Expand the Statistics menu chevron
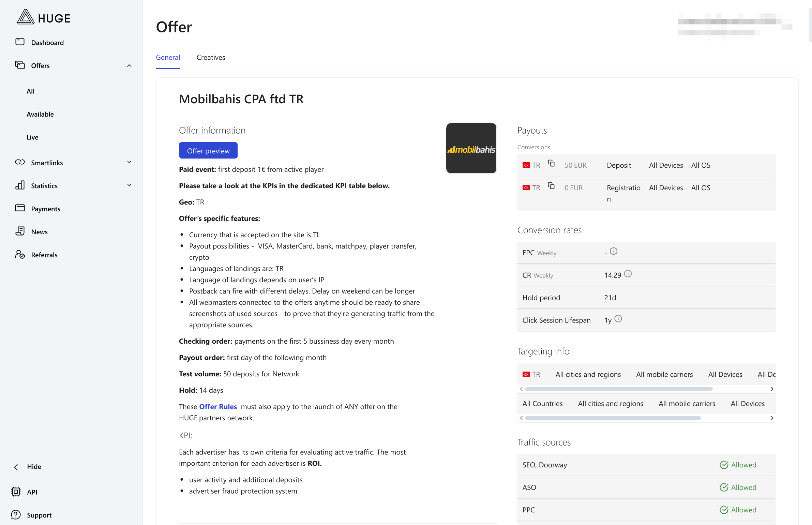Viewport: 812px width, 525px height. tap(129, 185)
